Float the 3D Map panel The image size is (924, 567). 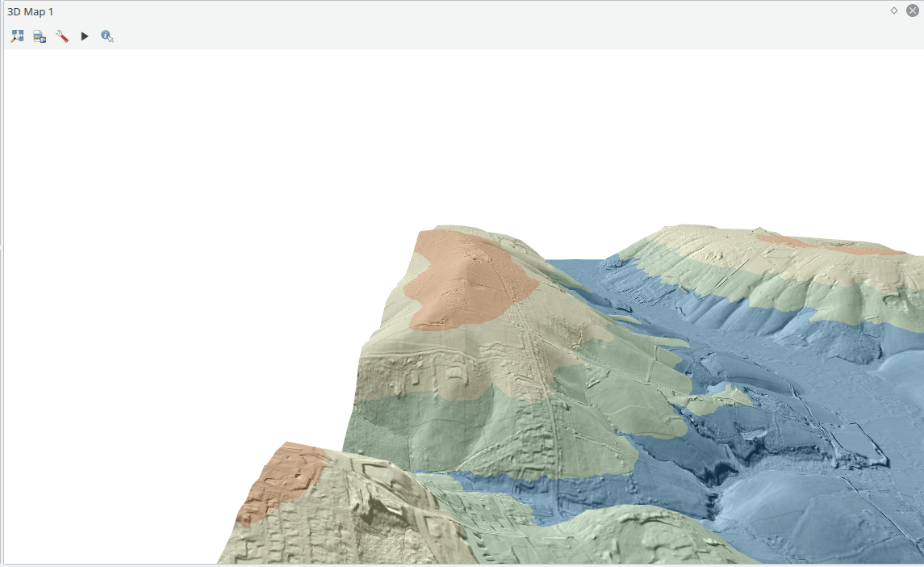click(894, 10)
